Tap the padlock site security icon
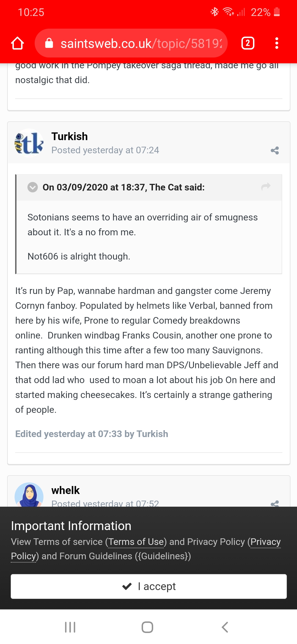This screenshot has height=644, width=297. (x=49, y=43)
